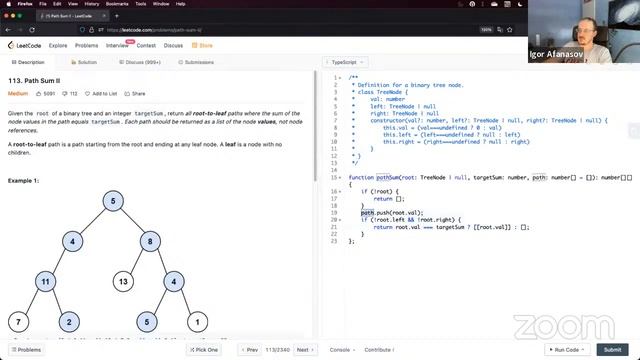Switch to the Discuss (999+) tab
Screen dimensions: 640x360
click(140, 62)
